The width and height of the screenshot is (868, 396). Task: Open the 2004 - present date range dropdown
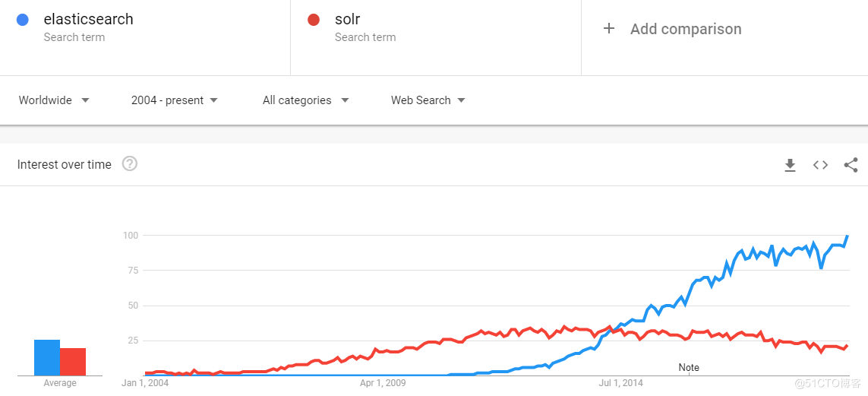point(175,100)
